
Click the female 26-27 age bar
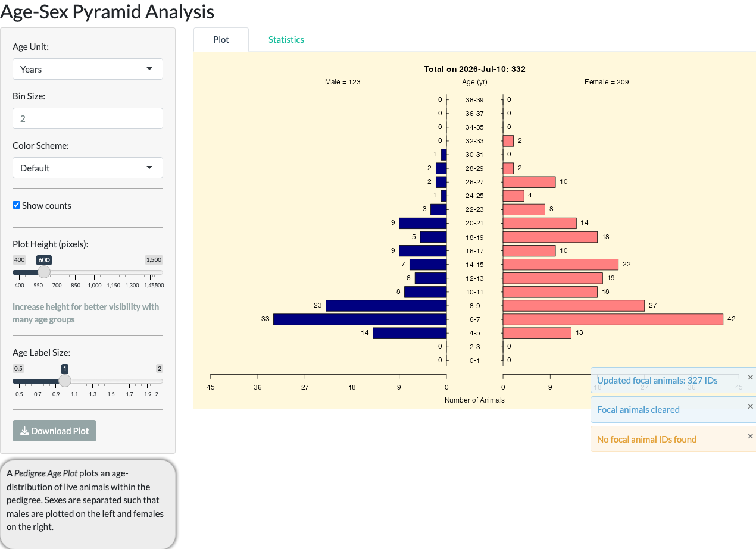click(x=529, y=182)
